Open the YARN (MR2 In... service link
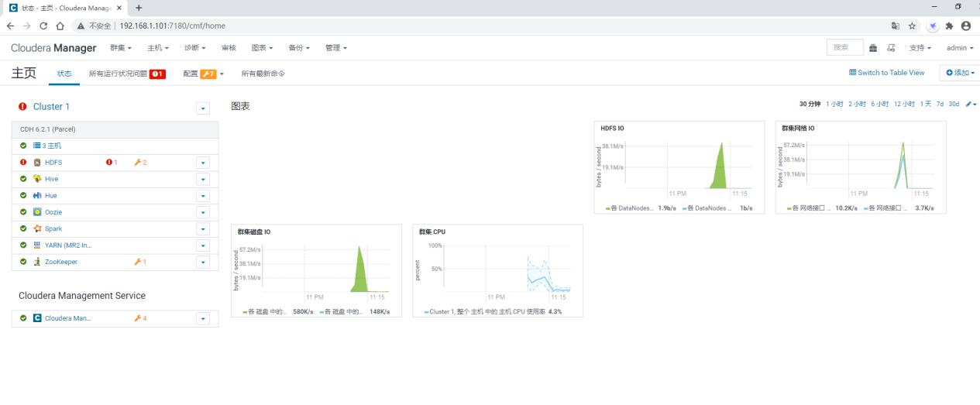Viewport: 980px width, 405px height. click(68, 245)
